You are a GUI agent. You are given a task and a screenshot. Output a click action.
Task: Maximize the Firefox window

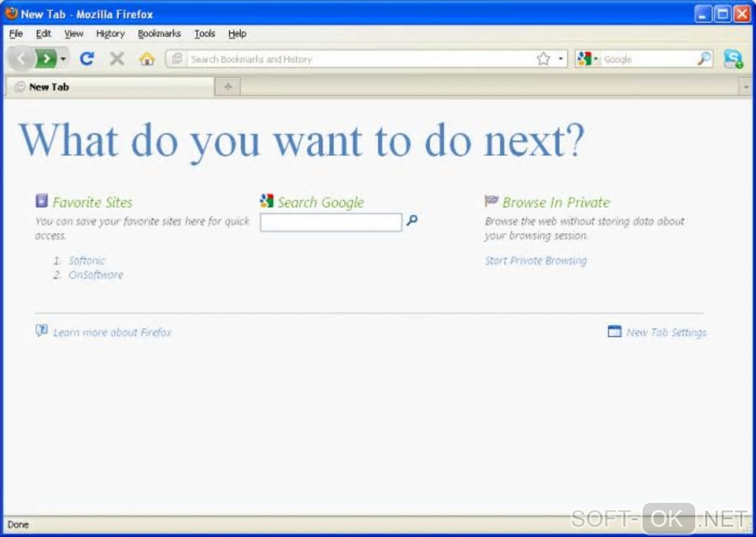click(x=723, y=14)
